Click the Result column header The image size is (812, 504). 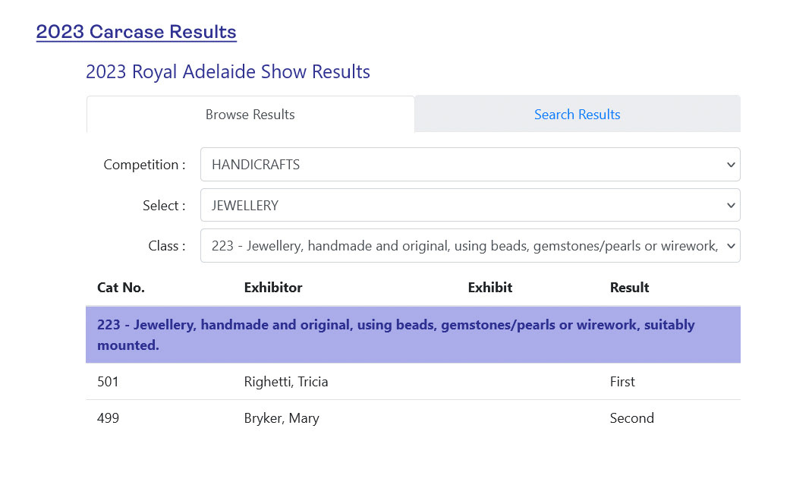(629, 288)
